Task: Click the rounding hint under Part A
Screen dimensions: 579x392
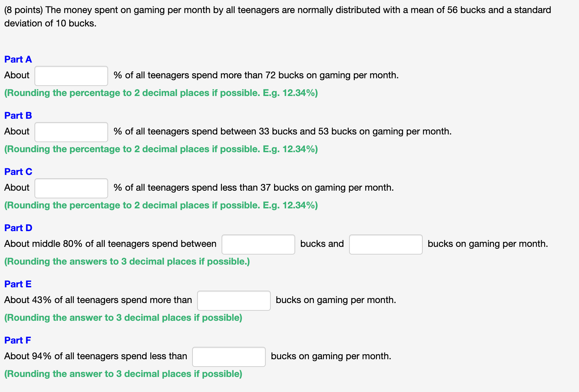Action: click(161, 93)
